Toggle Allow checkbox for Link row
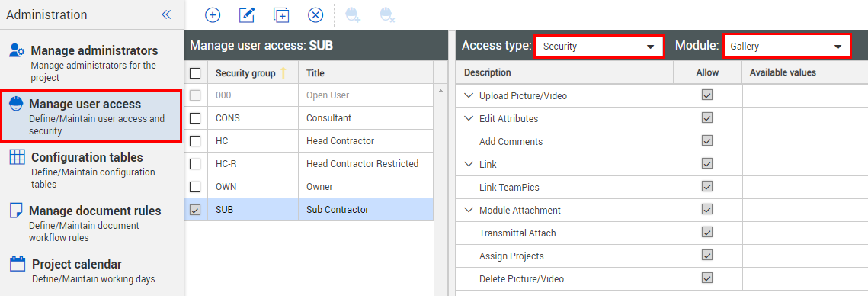This screenshot has height=296, width=868. (707, 163)
